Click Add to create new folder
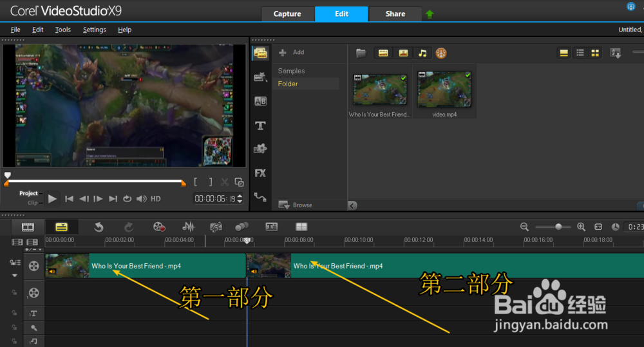This screenshot has width=644, height=347. (292, 52)
